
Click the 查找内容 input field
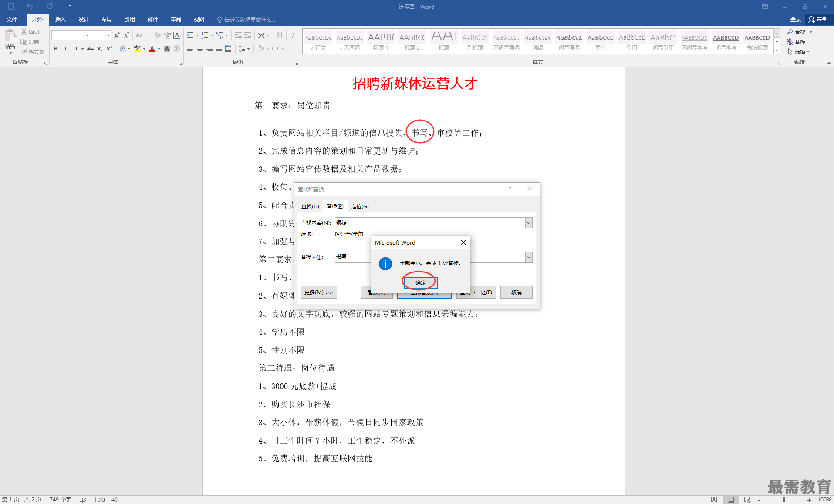point(430,223)
